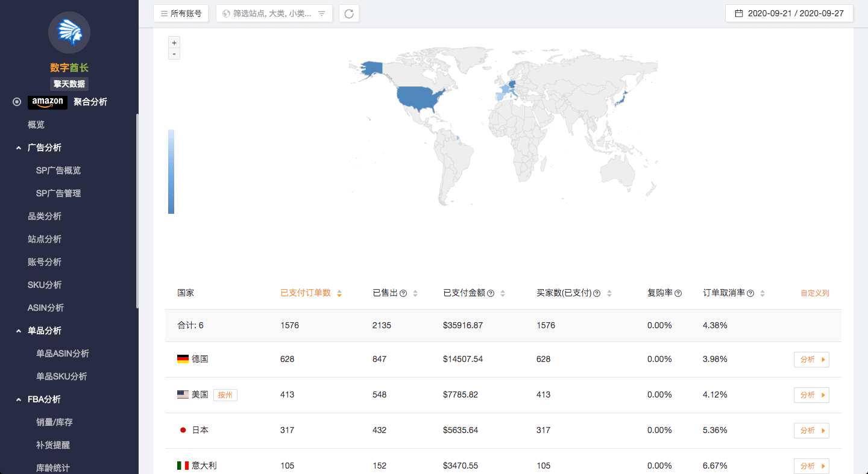868x474 pixels.
Task: Toggle sort arrows on 买家数(已支付) column
Action: [x=609, y=293]
